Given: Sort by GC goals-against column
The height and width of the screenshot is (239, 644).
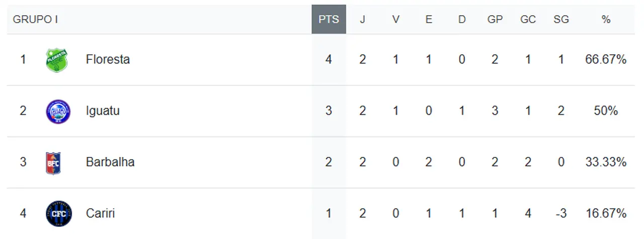Looking at the screenshot, I should coord(528,20).
